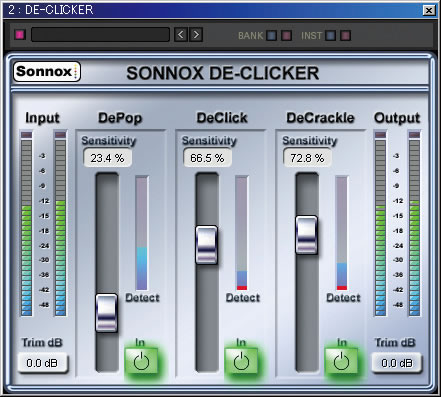Click the pink INST square button
441x397 pixels.
tap(346, 35)
